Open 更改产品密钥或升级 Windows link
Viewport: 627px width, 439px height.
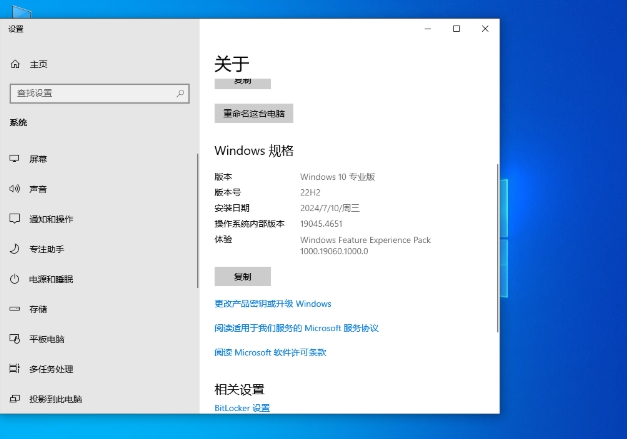point(272,303)
